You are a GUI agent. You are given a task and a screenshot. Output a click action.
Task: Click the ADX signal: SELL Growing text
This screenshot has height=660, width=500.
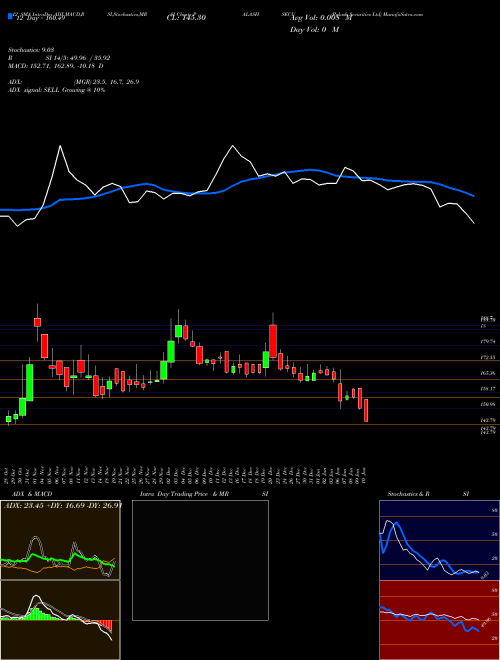coord(56,90)
